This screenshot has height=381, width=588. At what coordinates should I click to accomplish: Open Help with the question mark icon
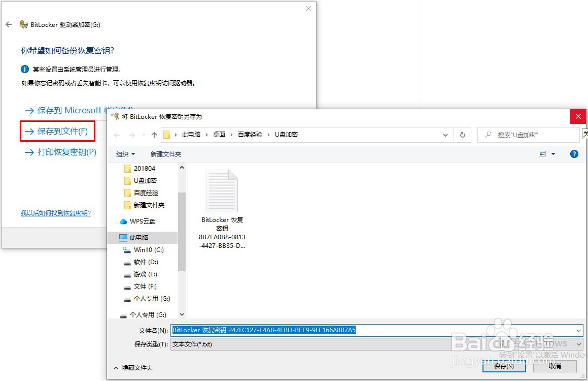(x=574, y=154)
